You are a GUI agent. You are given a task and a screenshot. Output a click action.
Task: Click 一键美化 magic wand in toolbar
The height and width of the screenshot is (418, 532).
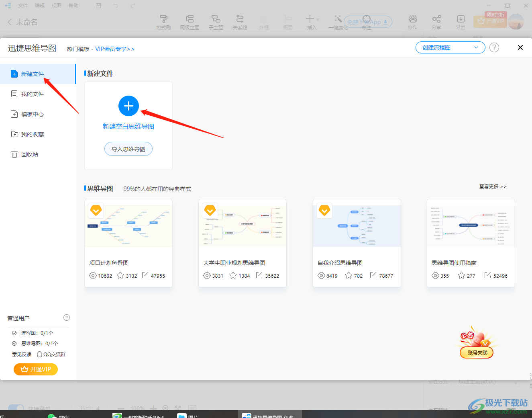point(338,22)
